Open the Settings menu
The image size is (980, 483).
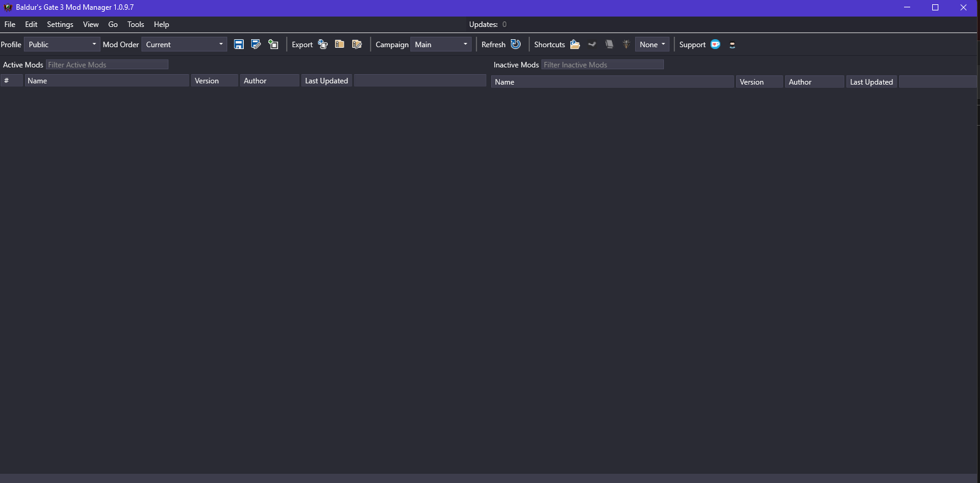pyautogui.click(x=60, y=25)
